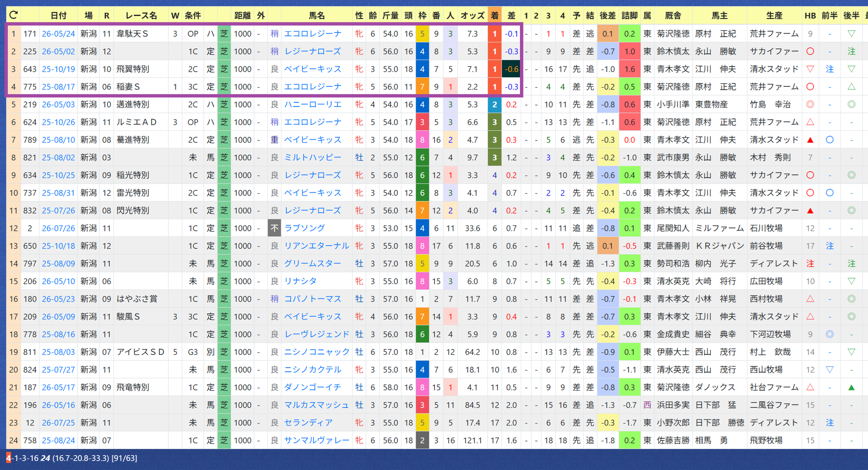The width and height of the screenshot is (868, 470).
Task: Click the blue down-triangle in ニシノカクテル row
Action: click(x=829, y=369)
